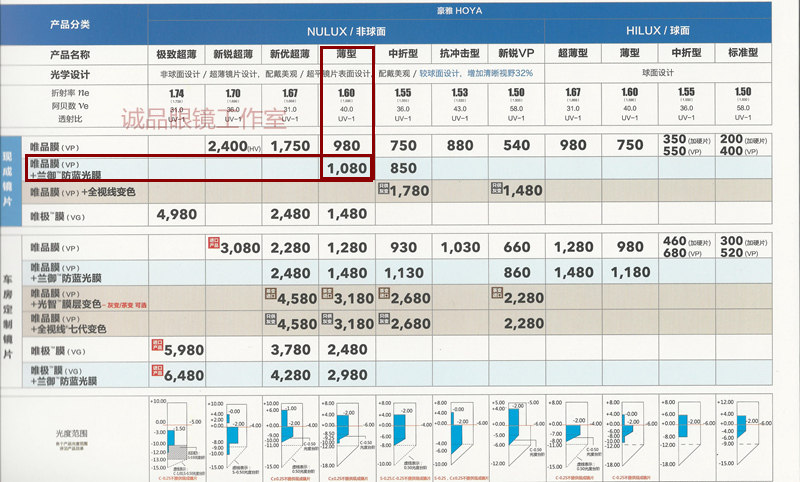Click the 6,480 price
The width and height of the screenshot is (800, 482).
[184, 376]
